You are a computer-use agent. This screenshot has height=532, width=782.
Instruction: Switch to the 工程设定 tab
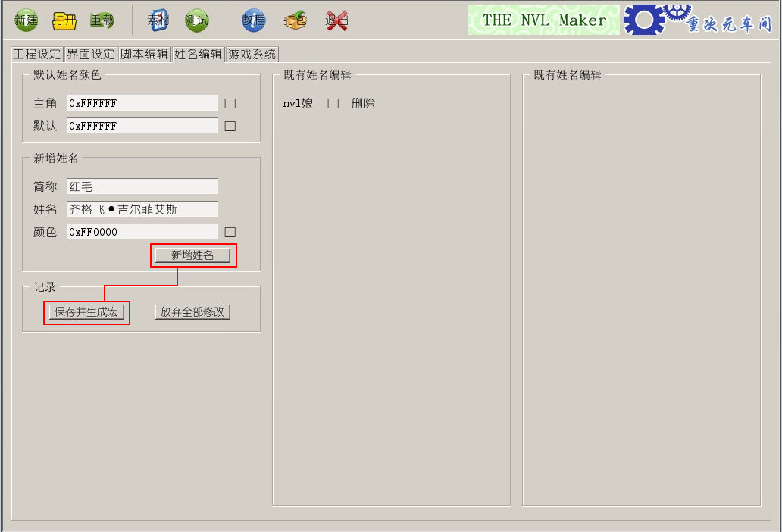37,54
